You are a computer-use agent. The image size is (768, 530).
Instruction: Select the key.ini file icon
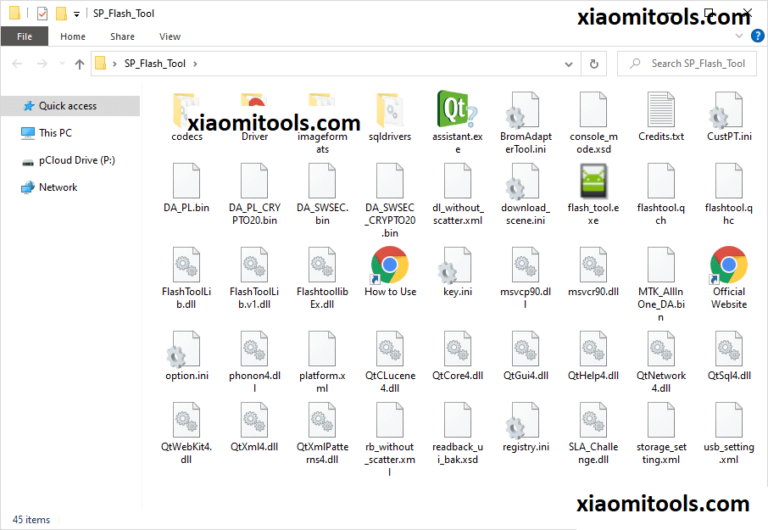click(x=458, y=267)
